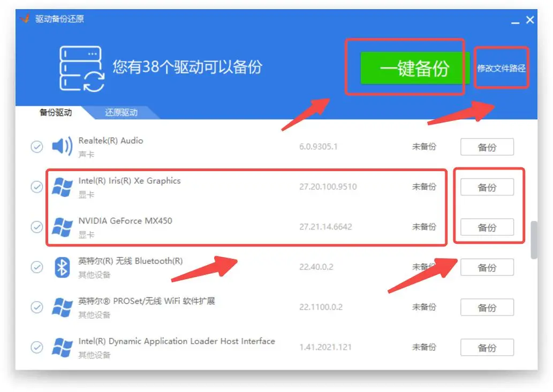Click the vertical scrollbar thumb
Screen dimensions: 553x392
[534, 240]
